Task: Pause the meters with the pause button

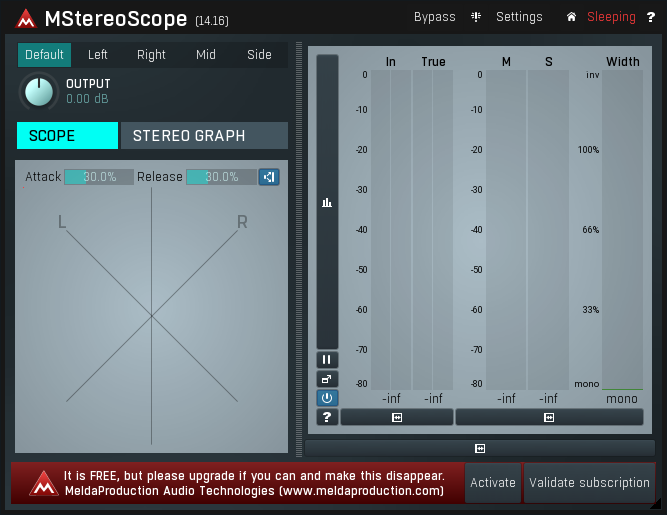Action: [x=327, y=360]
